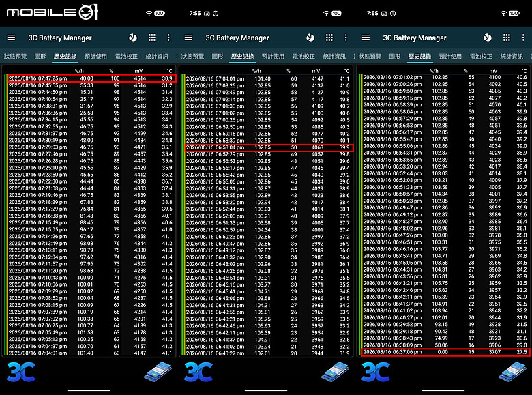Viewport: 532px width, 395px height.
Task: Select the 2026/08/16 07:10:43 pm log row
Action: [x=91, y=278]
